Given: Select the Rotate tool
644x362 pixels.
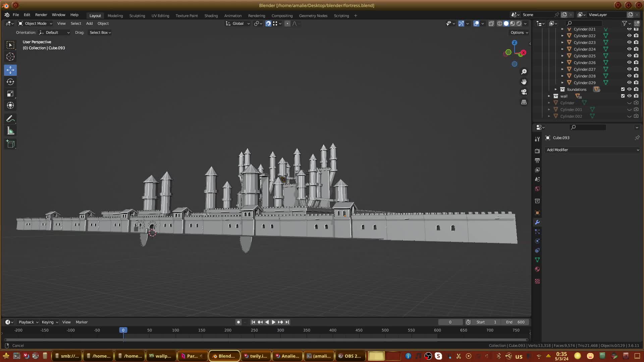Looking at the screenshot, I should 10,82.
